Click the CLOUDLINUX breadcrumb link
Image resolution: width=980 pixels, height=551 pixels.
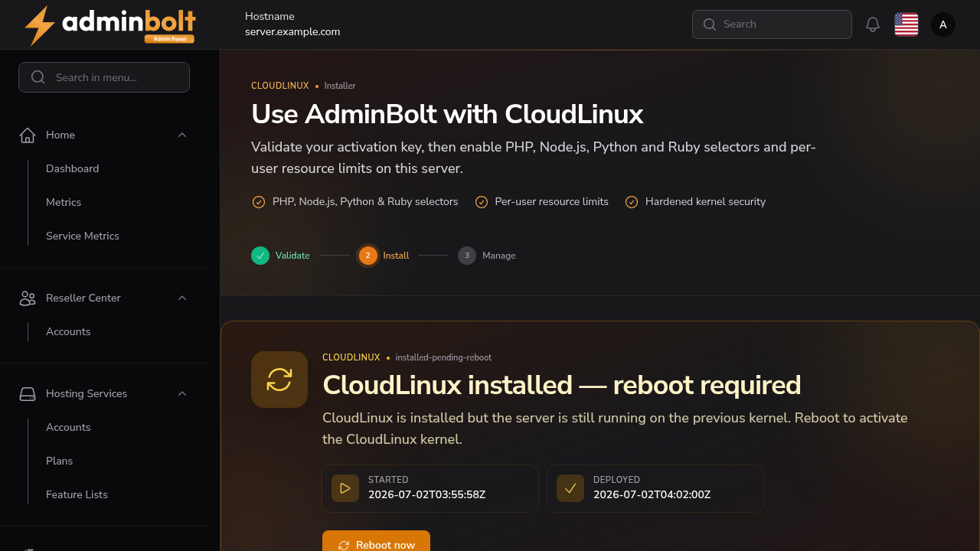[x=280, y=86]
